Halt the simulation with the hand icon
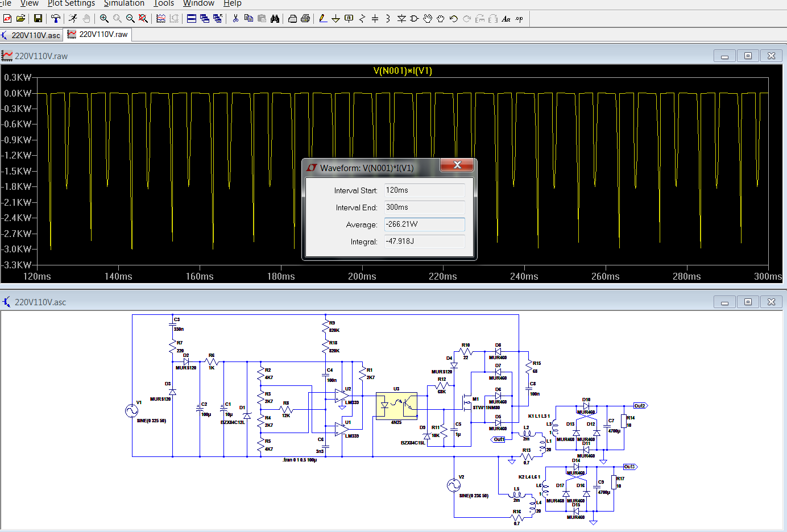 (86, 19)
